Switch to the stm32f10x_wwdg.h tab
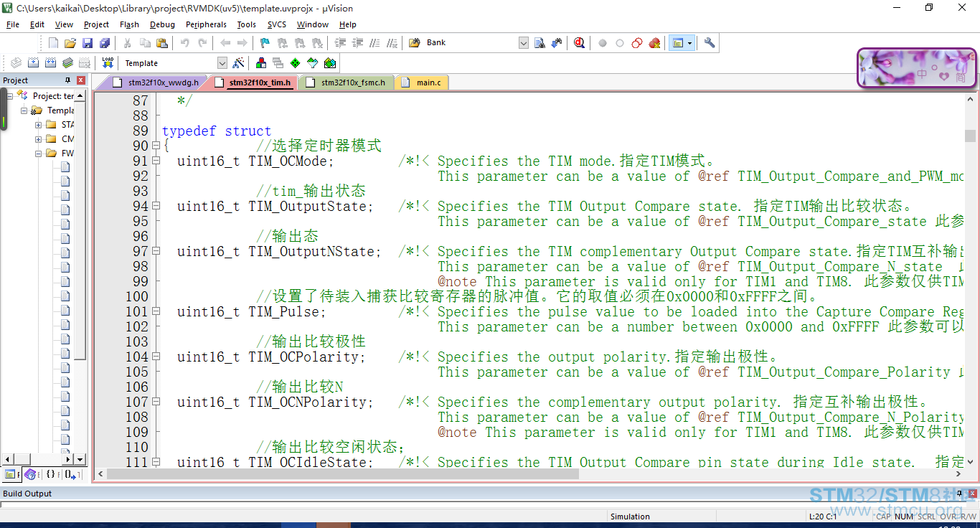Screen dimensions: 980x528 (x=163, y=82)
